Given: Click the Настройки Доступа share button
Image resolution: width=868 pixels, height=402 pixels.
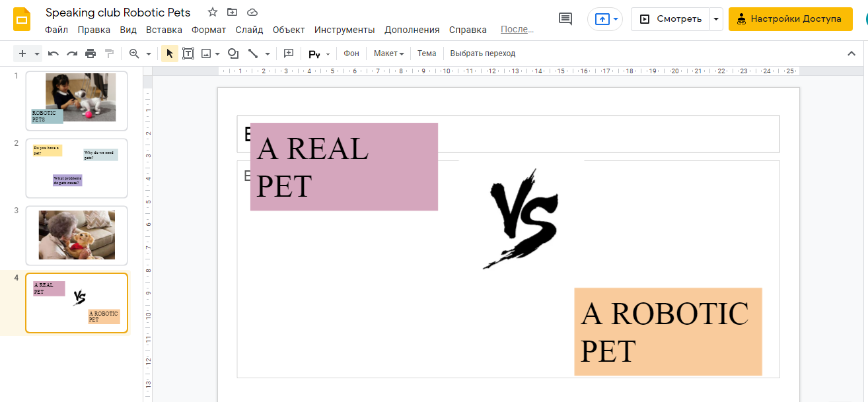Looking at the screenshot, I should point(790,19).
